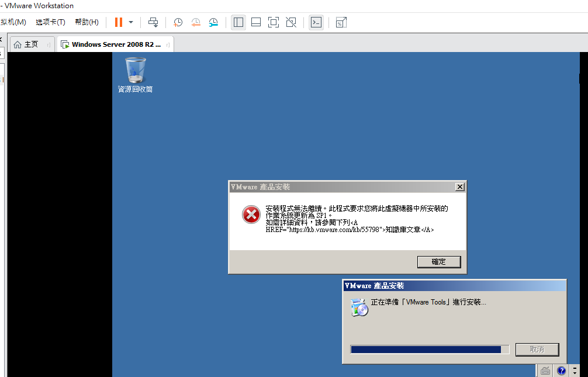Click the red error icon in dialog
Screen dimensions: 588x377
coord(251,215)
